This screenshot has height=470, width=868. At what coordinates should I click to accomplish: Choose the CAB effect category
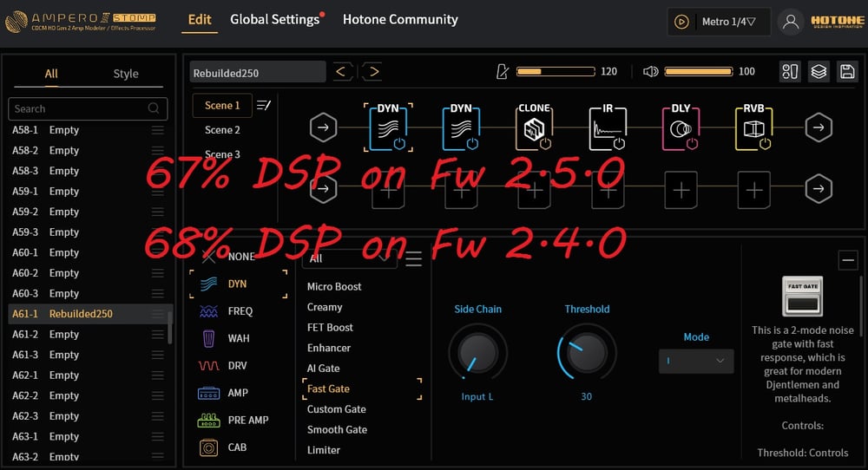click(222, 447)
